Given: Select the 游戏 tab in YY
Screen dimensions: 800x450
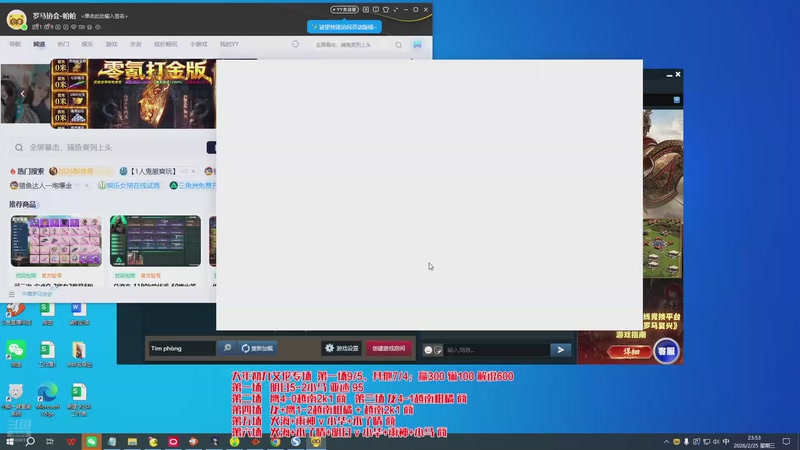Looking at the screenshot, I should 111,44.
